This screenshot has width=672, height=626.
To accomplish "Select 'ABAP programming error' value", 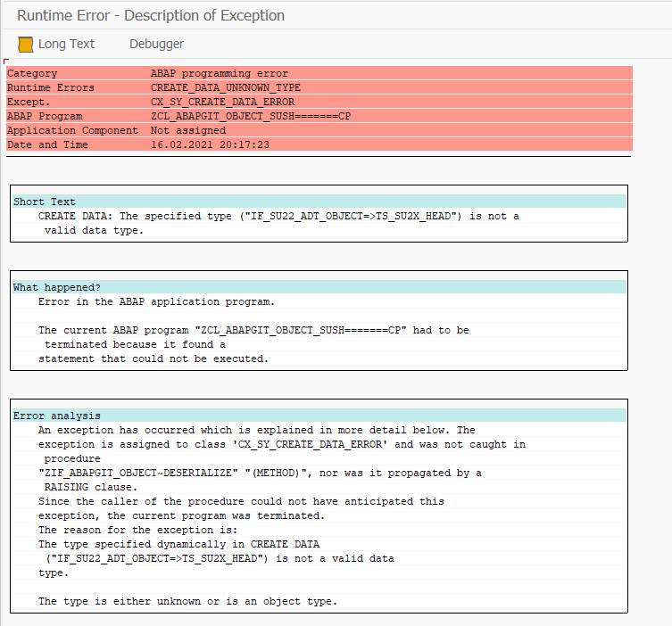I will coord(220,73).
